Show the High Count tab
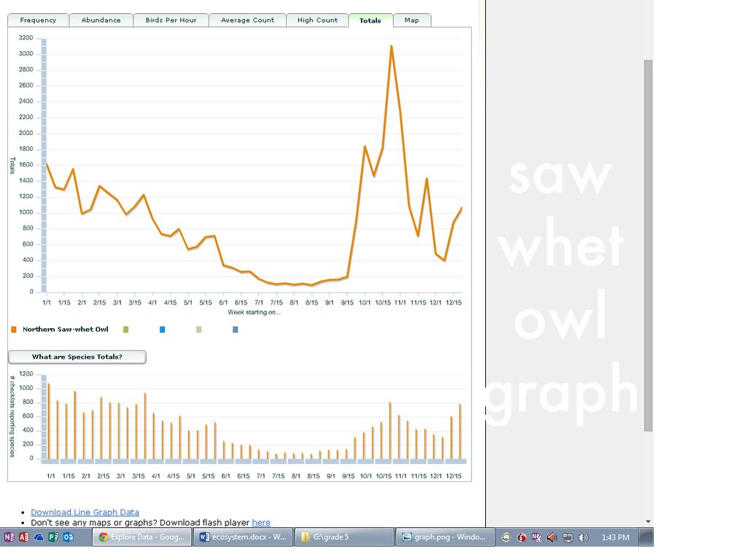 317,20
